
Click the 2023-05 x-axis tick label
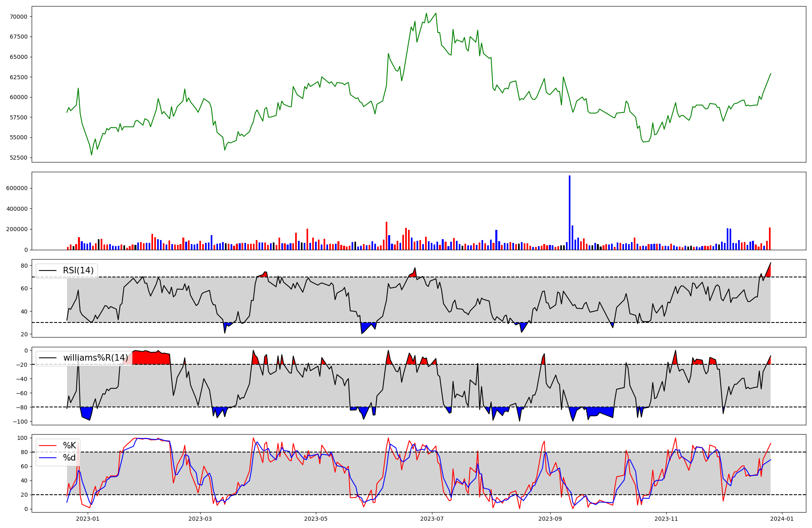pos(316,519)
